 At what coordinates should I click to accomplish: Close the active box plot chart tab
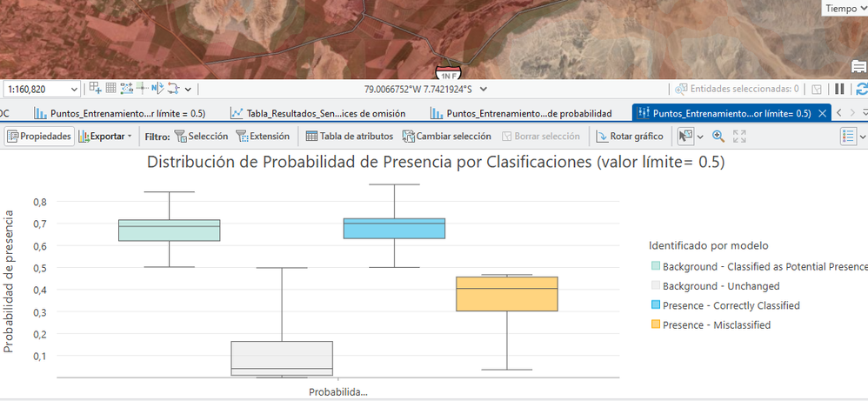822,113
